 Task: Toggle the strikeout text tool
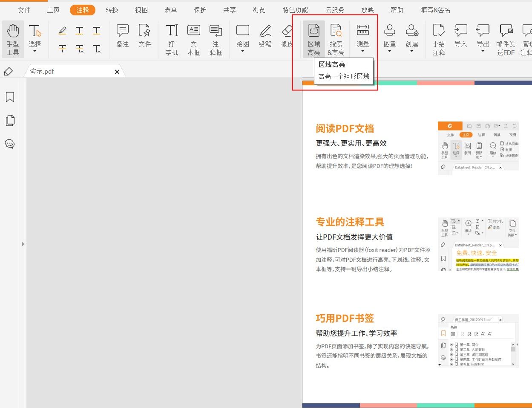coord(62,48)
